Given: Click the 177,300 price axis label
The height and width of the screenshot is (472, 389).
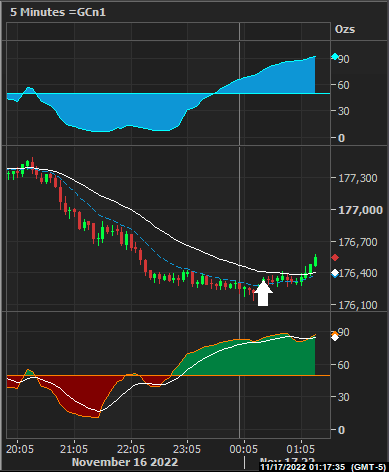Looking at the screenshot, I should pyautogui.click(x=358, y=178).
